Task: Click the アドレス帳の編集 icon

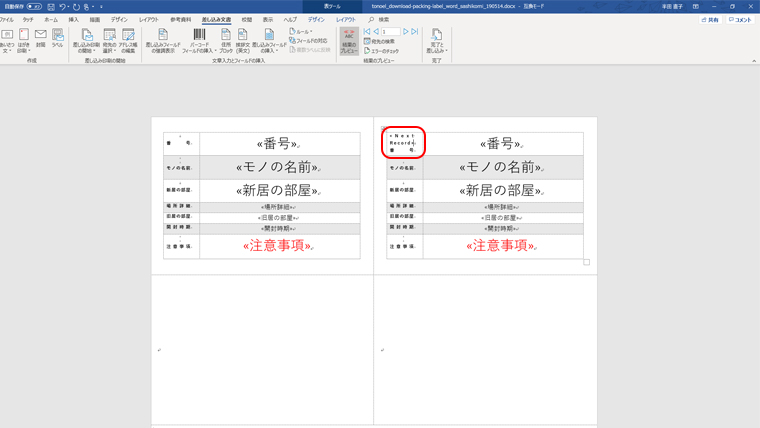Action: coord(128,39)
